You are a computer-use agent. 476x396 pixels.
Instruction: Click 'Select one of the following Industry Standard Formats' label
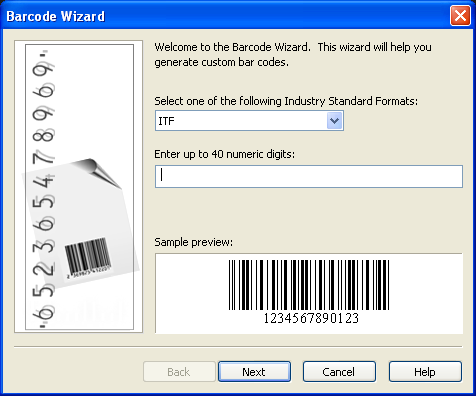(286, 101)
